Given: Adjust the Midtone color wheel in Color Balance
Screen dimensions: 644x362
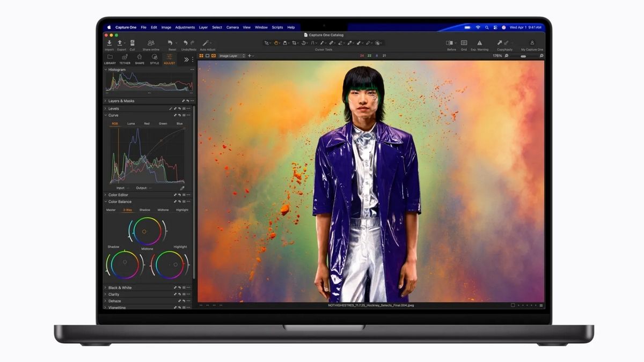Looking at the screenshot, I should pos(145,231).
